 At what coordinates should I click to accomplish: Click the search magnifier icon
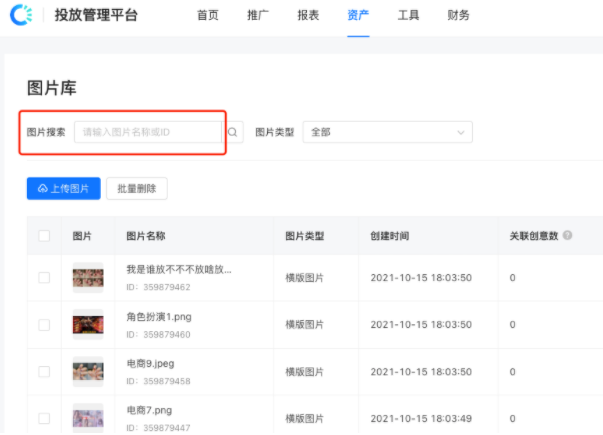click(233, 132)
